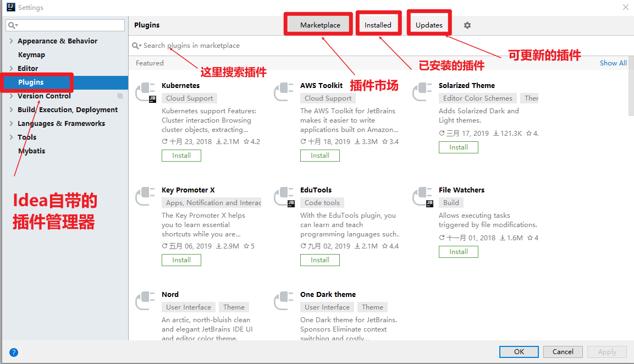Install the EduTools plugin
Screen dimensions: 634x364
tap(320, 260)
